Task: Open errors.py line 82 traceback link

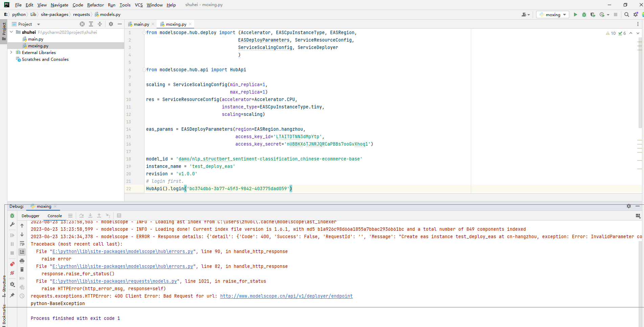Action: [123, 266]
